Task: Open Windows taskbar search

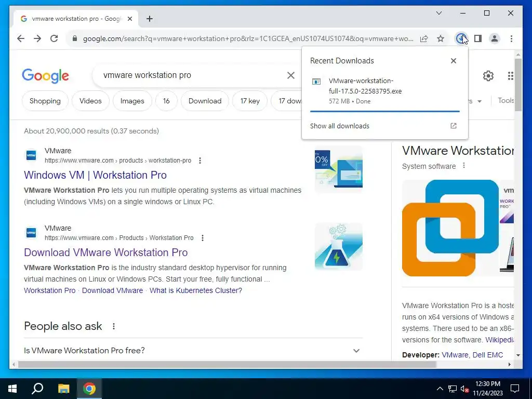Action: 37,389
